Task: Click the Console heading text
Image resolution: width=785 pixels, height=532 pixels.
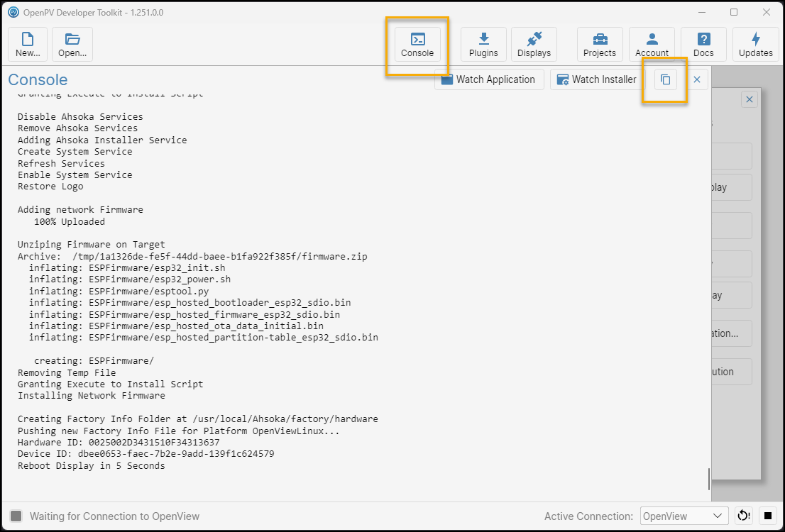Action: tap(38, 79)
